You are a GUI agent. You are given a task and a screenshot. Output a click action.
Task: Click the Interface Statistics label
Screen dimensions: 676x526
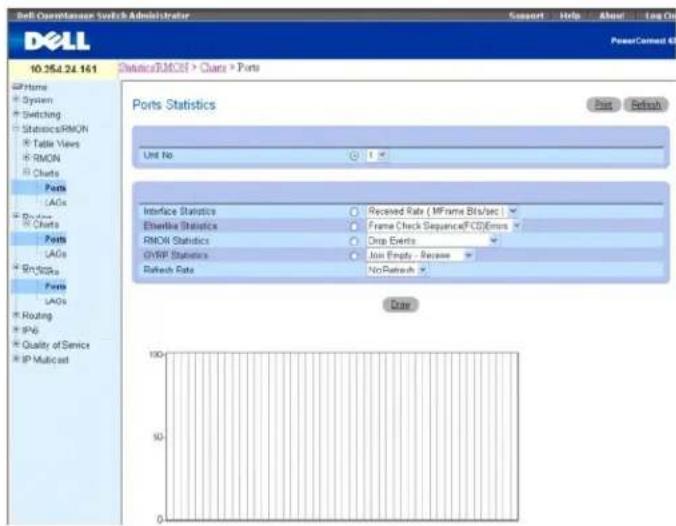pos(179,211)
